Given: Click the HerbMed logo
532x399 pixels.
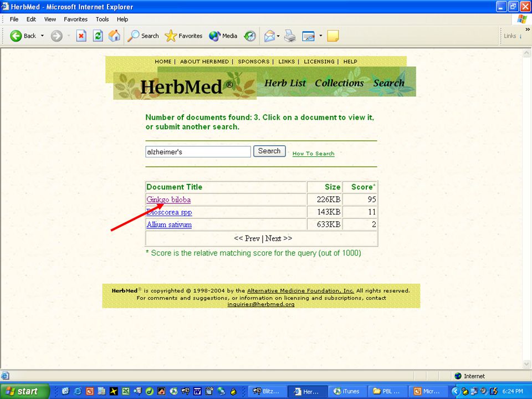Looking at the screenshot, I should 185,86.
